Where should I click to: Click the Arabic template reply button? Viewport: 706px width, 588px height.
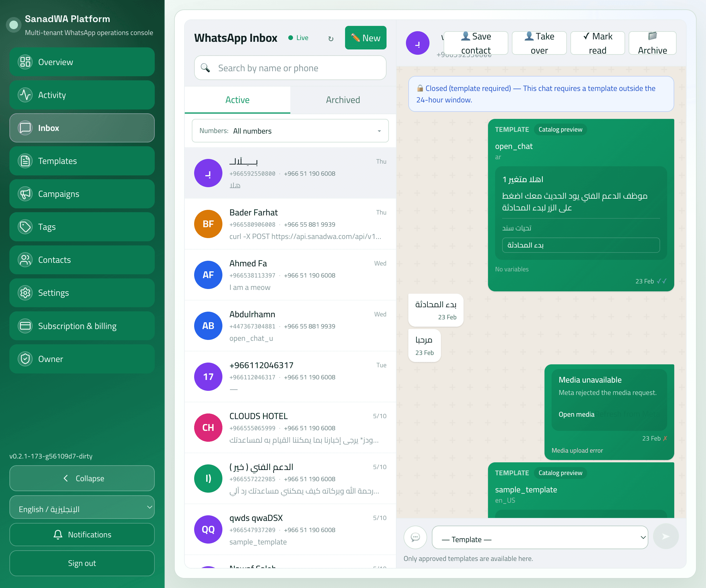click(x=581, y=245)
